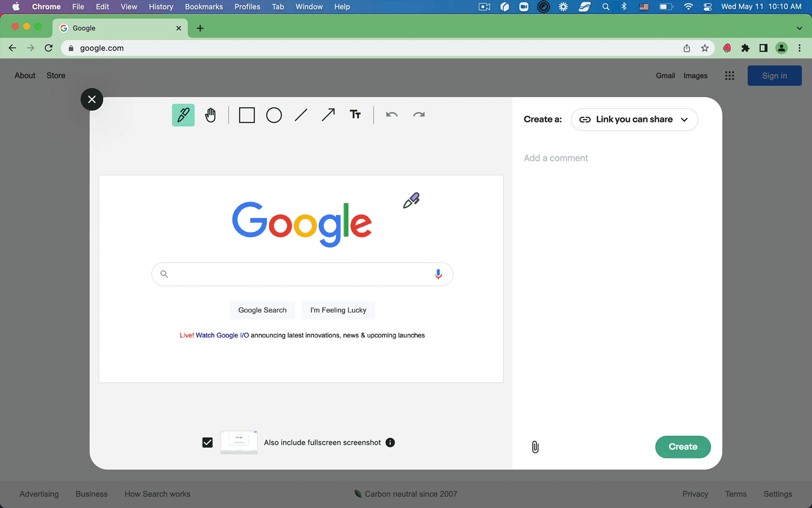This screenshot has height=508, width=812.
Task: Select the hand pan tool
Action: click(x=210, y=115)
